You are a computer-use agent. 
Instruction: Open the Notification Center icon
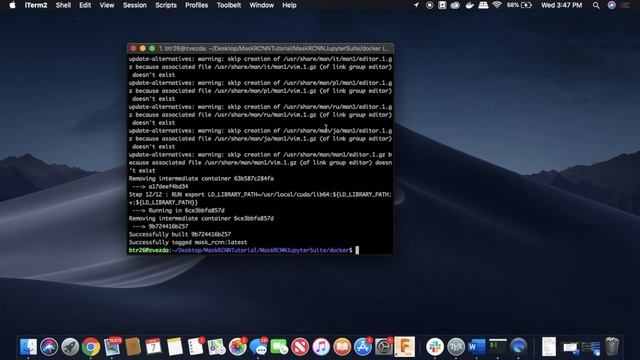point(626,5)
